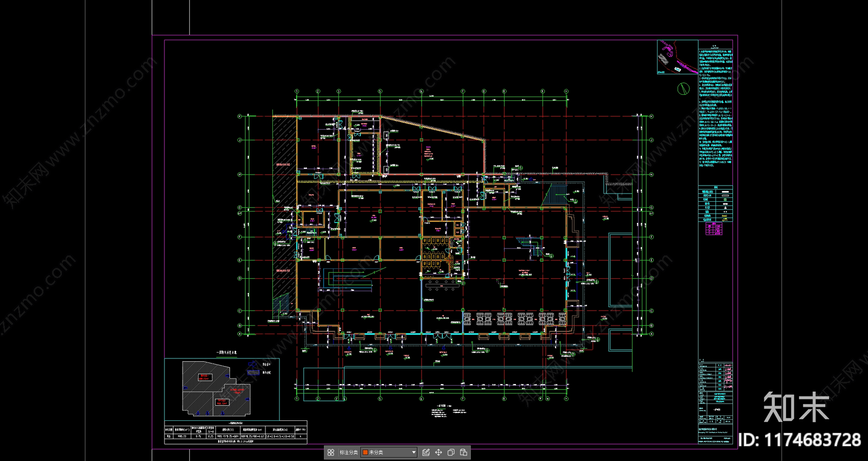Click the orange color swatch next to 未分类
The image size is (868, 461).
click(365, 452)
